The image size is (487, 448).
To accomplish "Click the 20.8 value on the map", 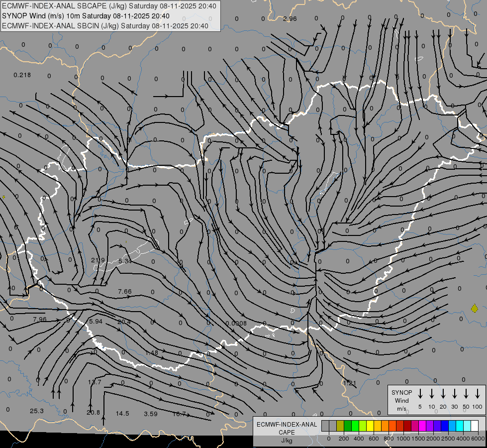I will pos(93,413).
